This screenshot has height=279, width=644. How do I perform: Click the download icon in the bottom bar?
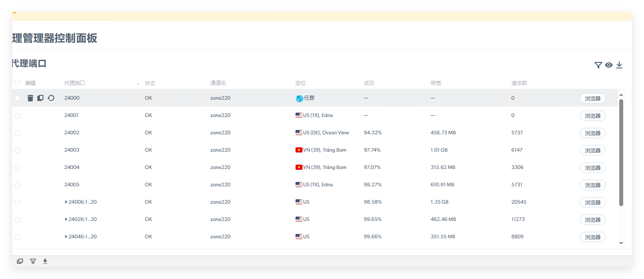[45, 261]
